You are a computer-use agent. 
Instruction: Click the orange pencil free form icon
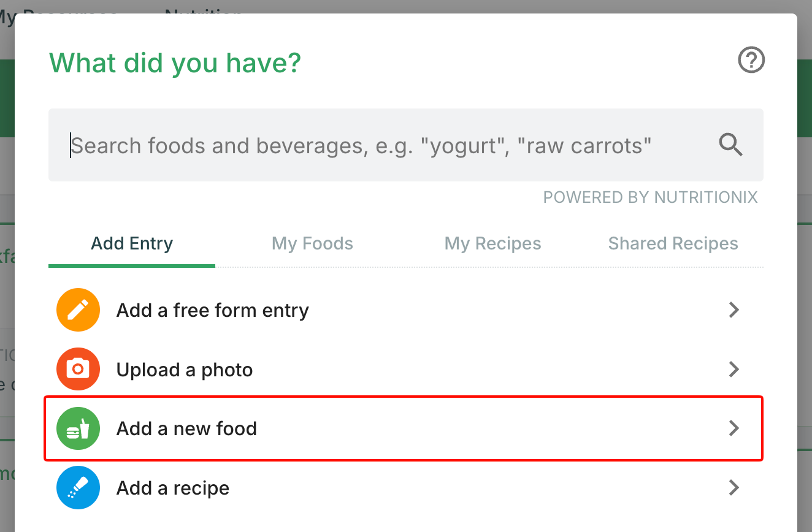[78, 310]
